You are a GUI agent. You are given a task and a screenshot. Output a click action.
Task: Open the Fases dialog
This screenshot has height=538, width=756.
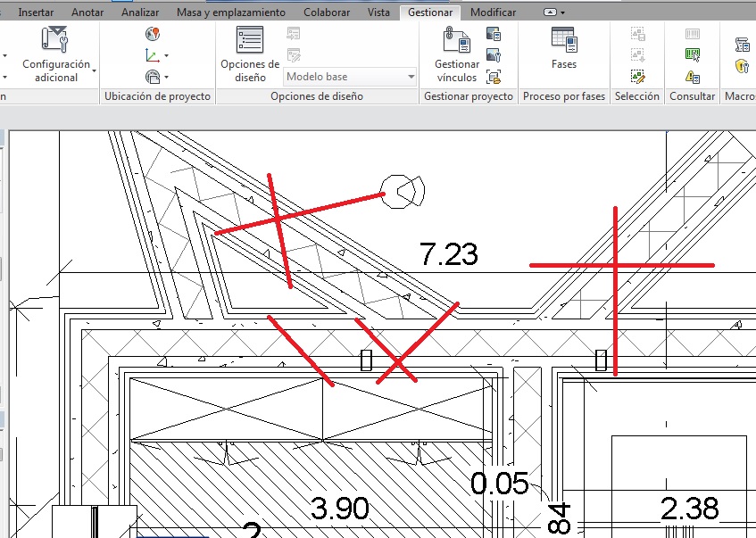click(x=563, y=48)
